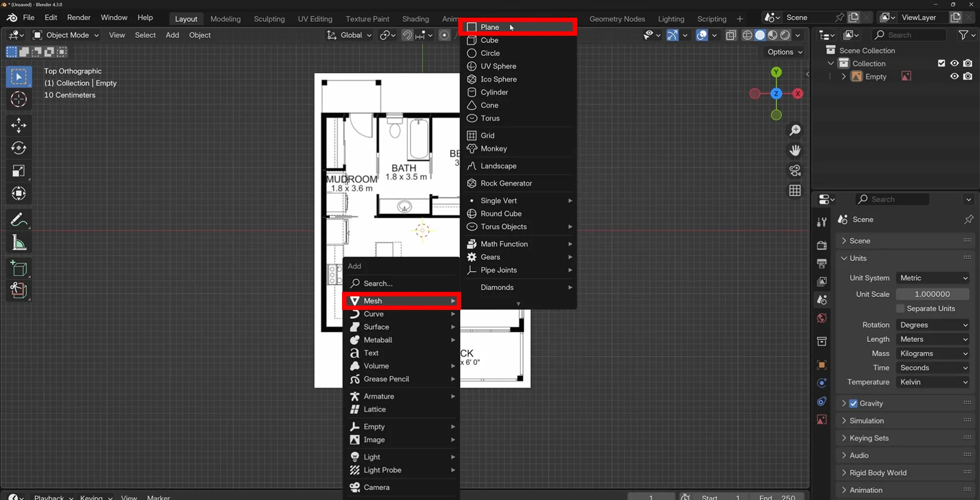Click the Options button in viewport
The width and height of the screenshot is (980, 500).
pyautogui.click(x=784, y=52)
